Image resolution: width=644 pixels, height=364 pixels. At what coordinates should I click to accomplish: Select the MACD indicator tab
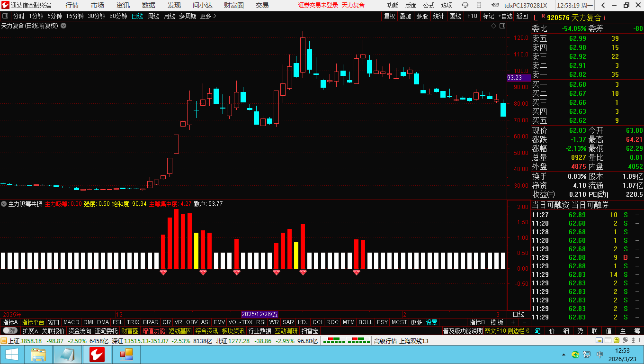pyautogui.click(x=72, y=322)
